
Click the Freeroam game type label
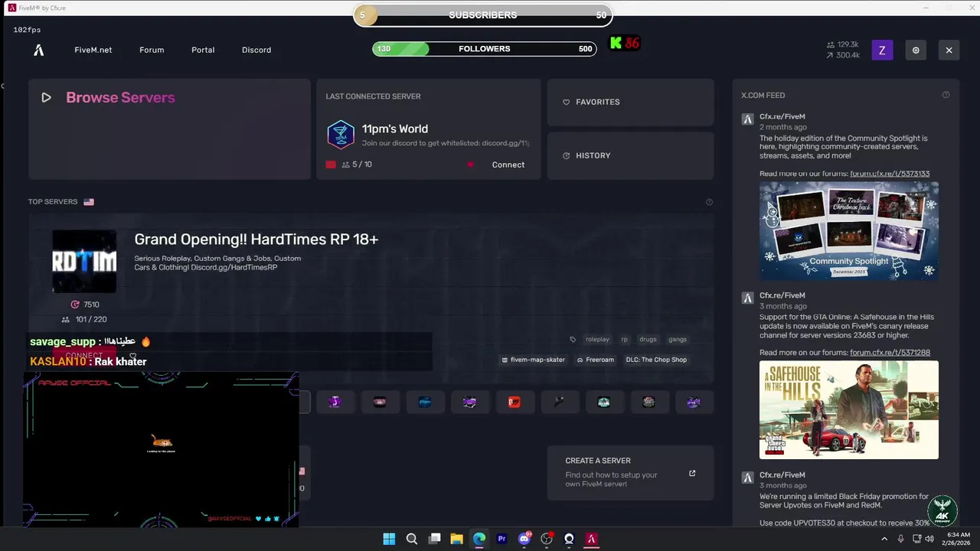[x=596, y=360]
